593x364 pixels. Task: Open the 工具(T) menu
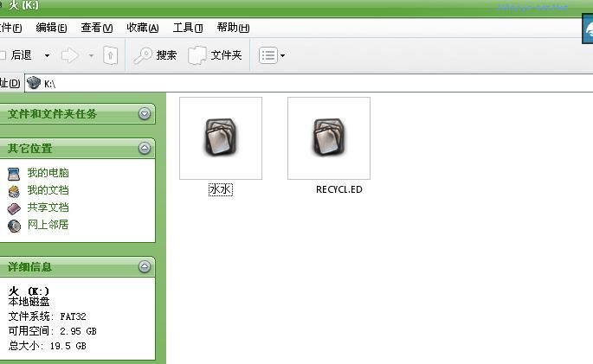[188, 28]
